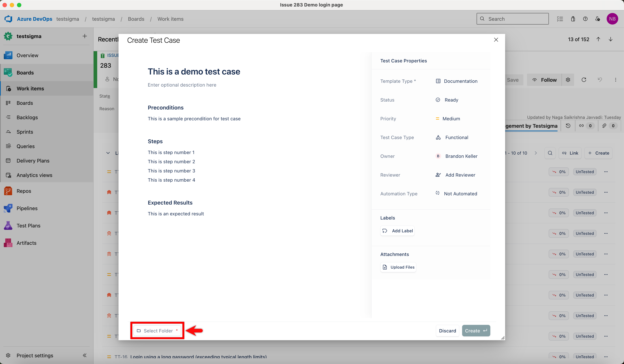Click the task list icon in header

[560, 19]
